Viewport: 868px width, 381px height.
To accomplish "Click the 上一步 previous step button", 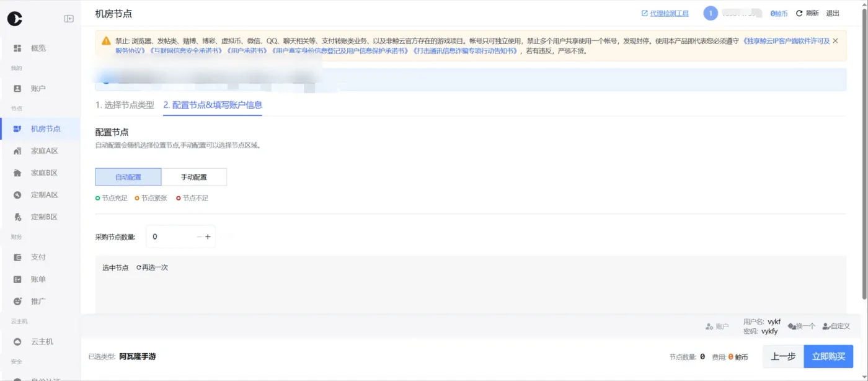I will 783,356.
